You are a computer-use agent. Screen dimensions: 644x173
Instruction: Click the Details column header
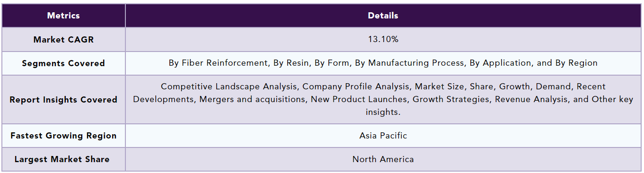383,16
